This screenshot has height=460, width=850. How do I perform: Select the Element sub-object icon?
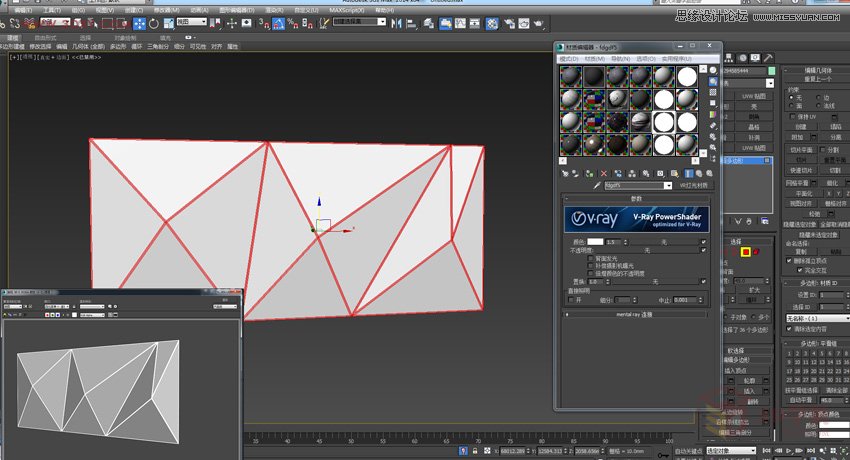coord(756,252)
